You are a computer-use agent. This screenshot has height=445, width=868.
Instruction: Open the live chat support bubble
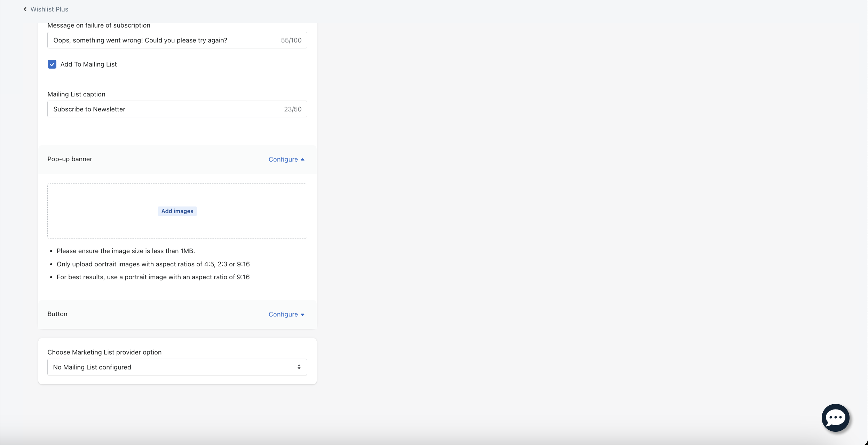tap(835, 417)
